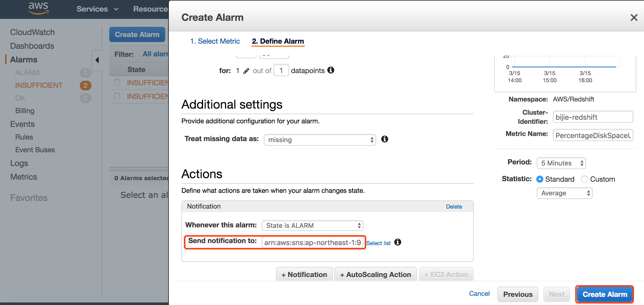Click the blue Create Alarm button at the bottom

pos(605,294)
